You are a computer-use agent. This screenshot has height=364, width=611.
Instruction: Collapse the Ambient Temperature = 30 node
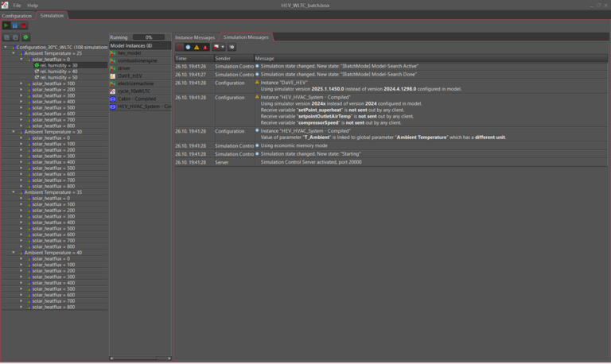(14, 132)
